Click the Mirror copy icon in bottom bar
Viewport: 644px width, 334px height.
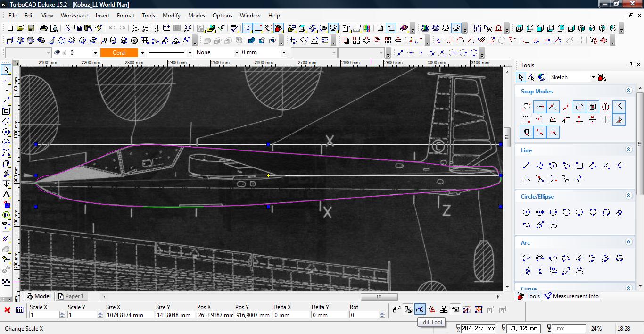431,309
